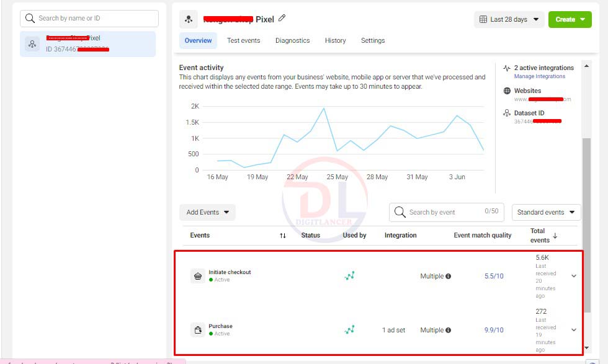Click the 9.9/10 event match quality score
Image resolution: width=608 pixels, height=364 pixels.
tap(494, 330)
